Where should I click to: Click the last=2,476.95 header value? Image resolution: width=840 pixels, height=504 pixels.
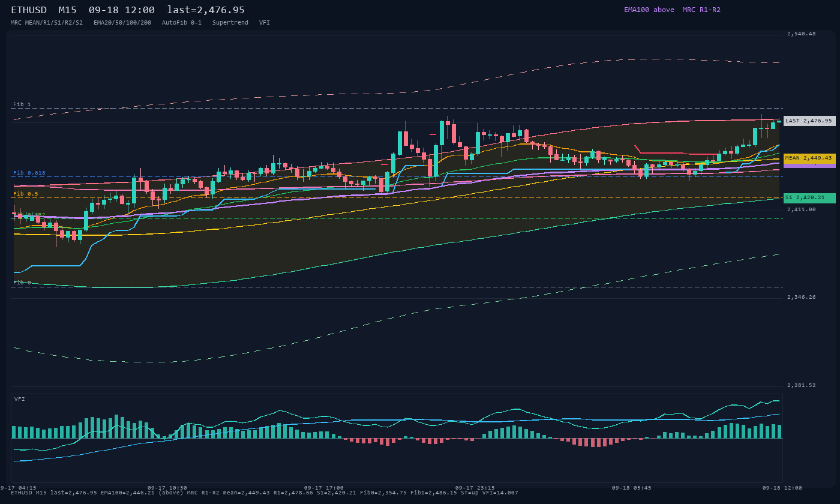[206, 10]
